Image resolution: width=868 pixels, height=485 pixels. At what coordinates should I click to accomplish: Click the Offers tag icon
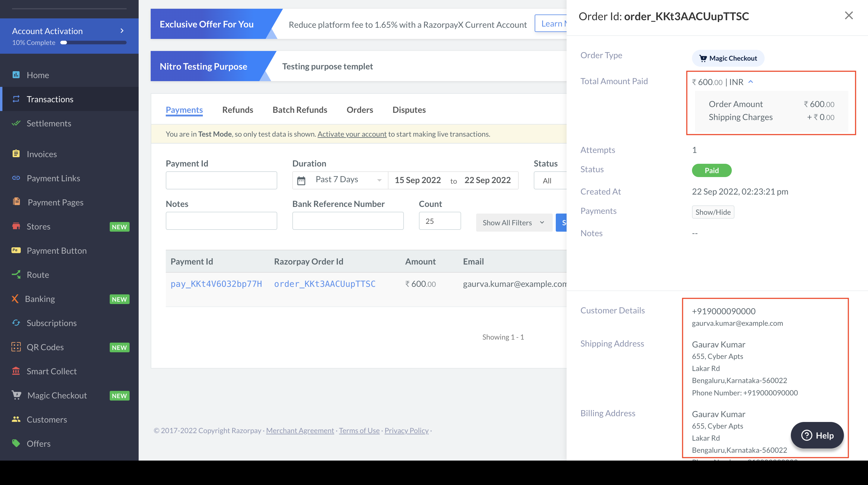pyautogui.click(x=16, y=443)
